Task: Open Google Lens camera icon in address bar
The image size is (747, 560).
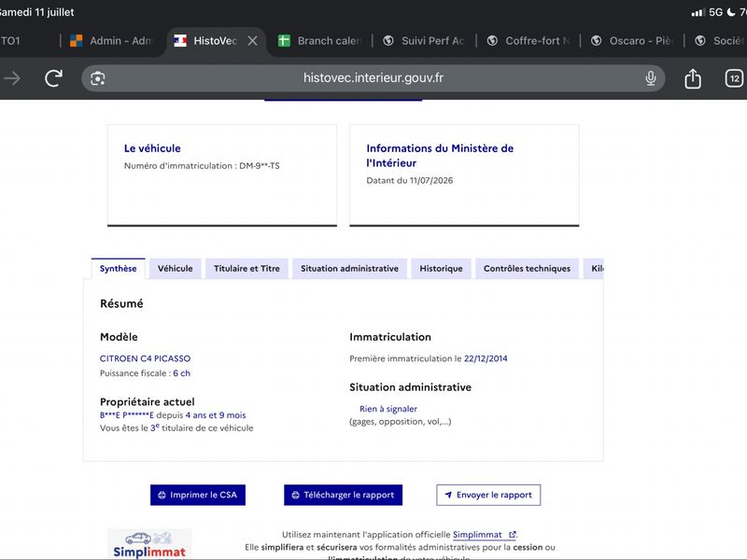Action: 98,78
